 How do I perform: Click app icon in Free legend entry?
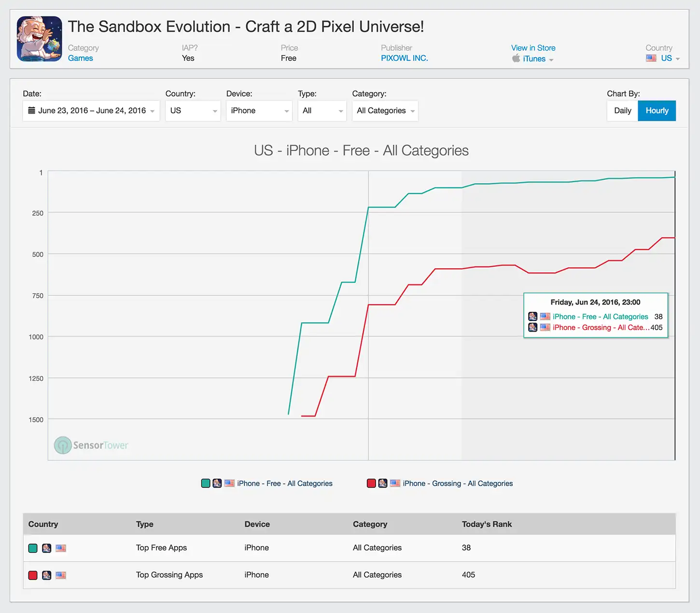coord(217,483)
